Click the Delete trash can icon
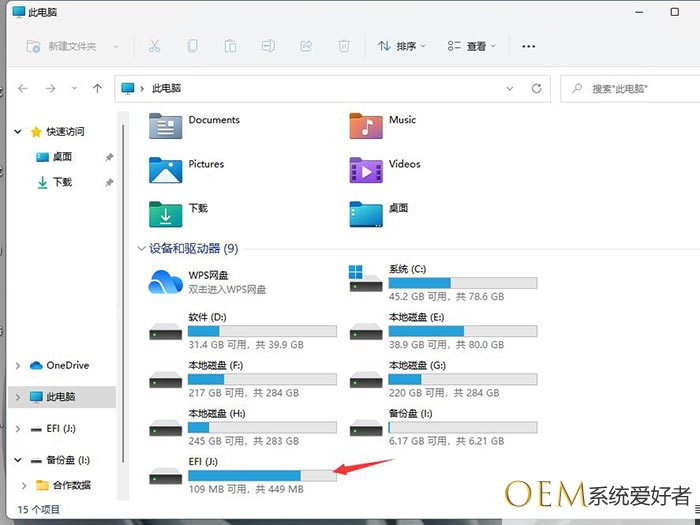 pyautogui.click(x=344, y=46)
